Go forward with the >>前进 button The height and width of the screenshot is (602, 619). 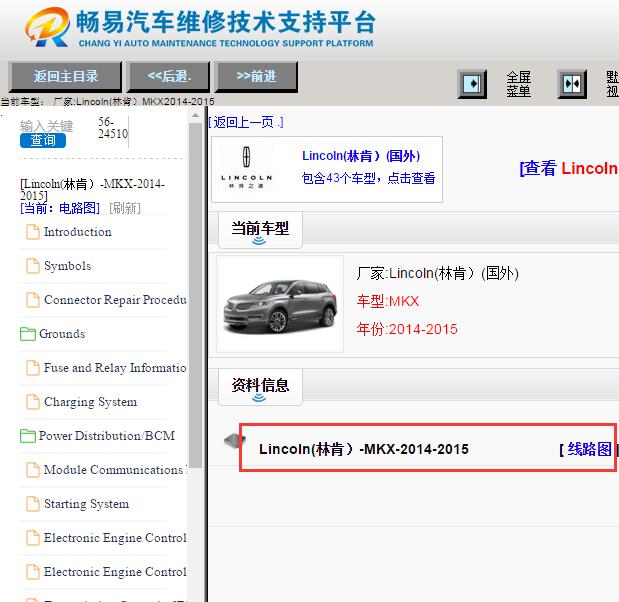coord(256,77)
